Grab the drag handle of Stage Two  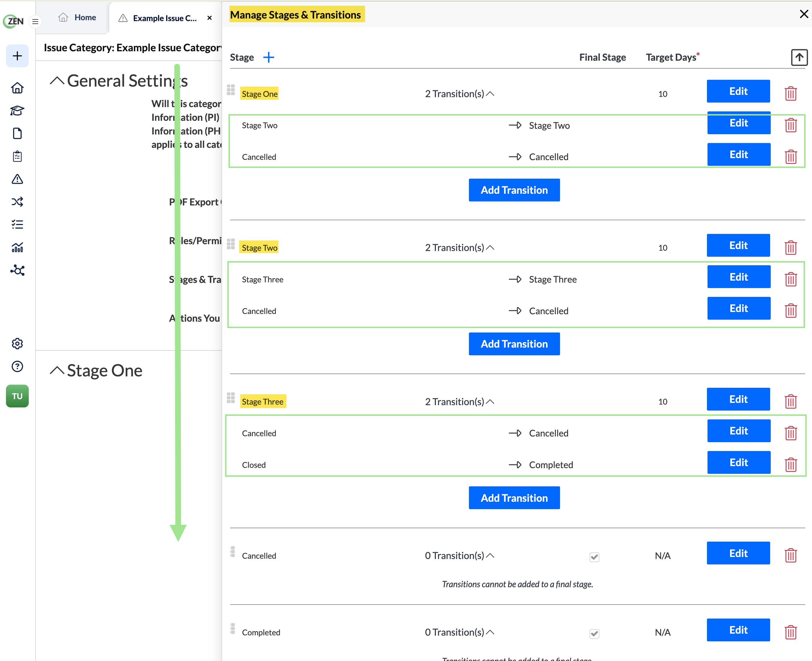[x=231, y=244]
